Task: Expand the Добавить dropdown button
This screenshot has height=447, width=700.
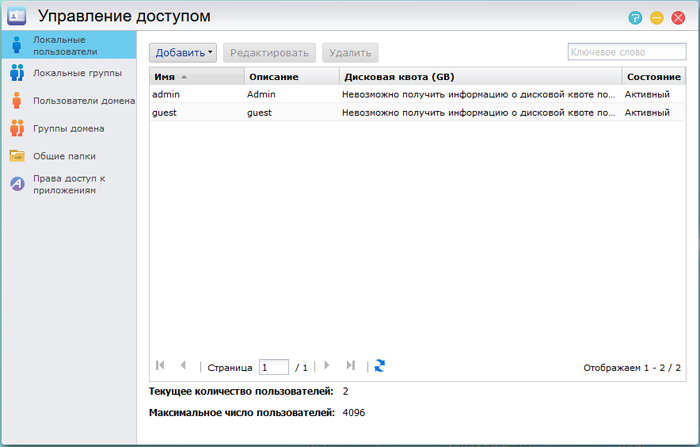Action: tap(183, 53)
